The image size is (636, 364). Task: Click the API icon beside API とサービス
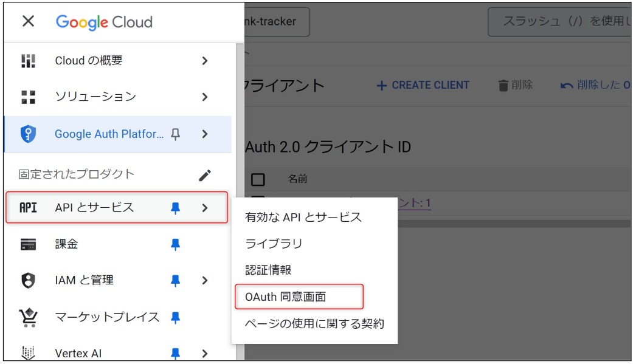(x=28, y=208)
